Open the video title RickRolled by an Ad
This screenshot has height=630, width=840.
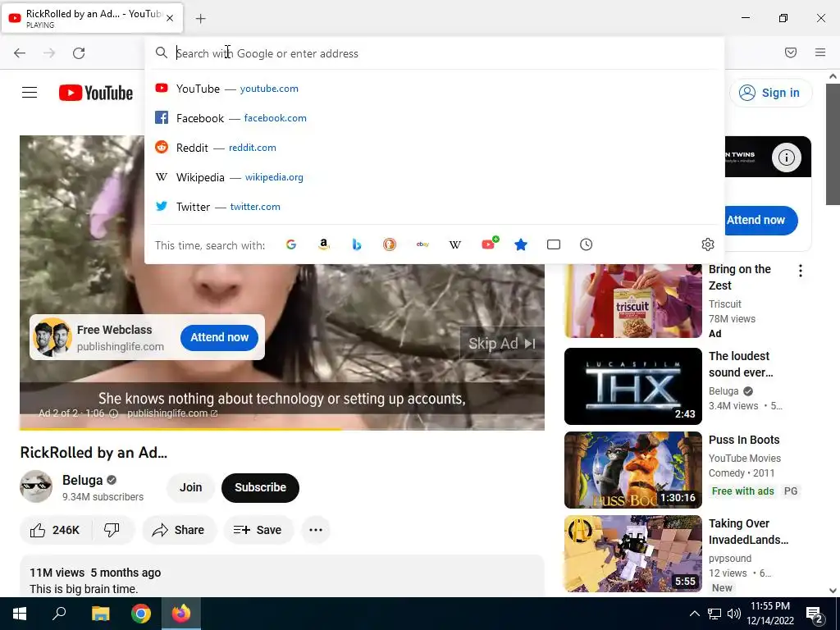(x=94, y=453)
